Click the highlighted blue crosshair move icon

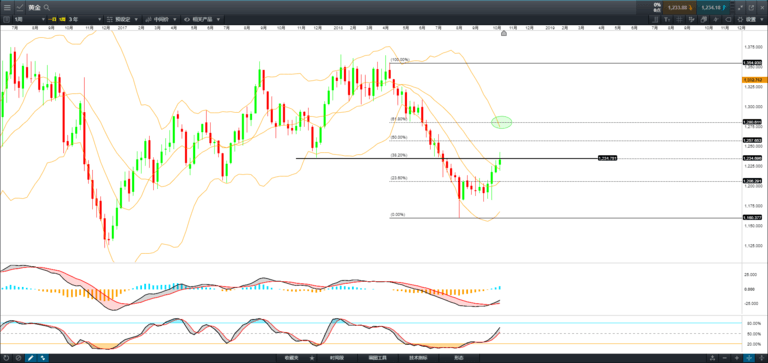click(749, 358)
